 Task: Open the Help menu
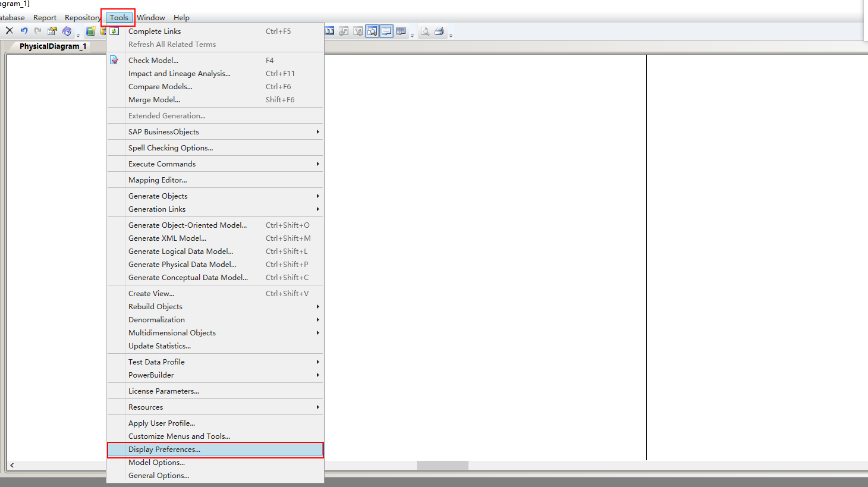(x=181, y=18)
